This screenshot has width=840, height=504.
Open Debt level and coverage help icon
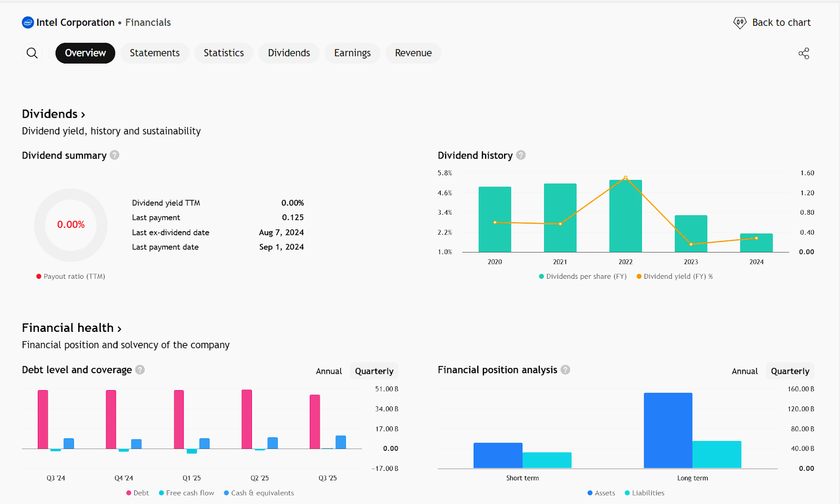(x=140, y=370)
